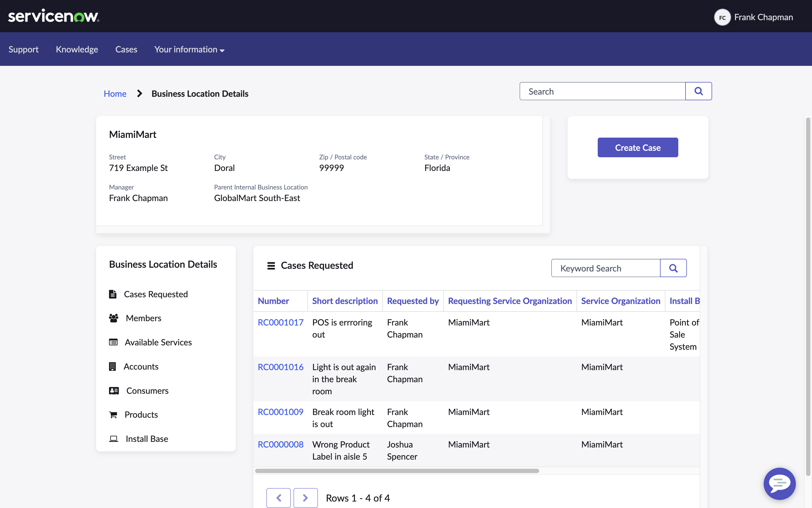Click the Create Case button
This screenshot has height=508, width=812.
(637, 148)
